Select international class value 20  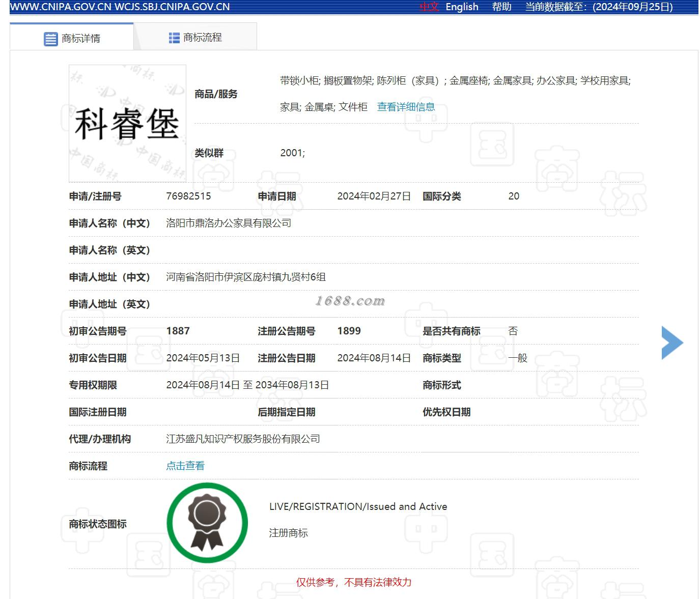click(514, 196)
